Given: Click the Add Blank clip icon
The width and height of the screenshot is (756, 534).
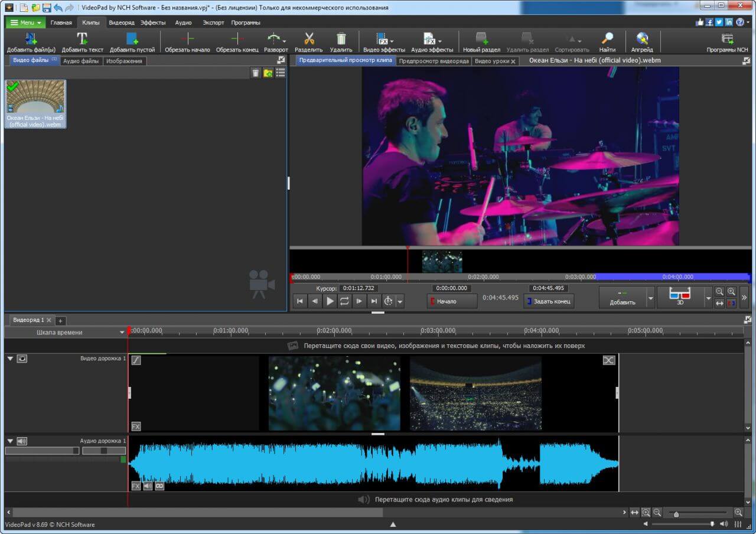Looking at the screenshot, I should click(x=132, y=39).
